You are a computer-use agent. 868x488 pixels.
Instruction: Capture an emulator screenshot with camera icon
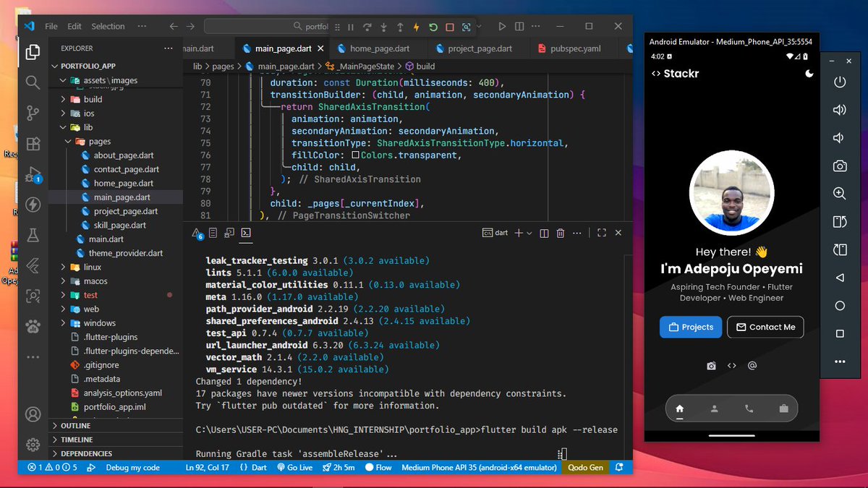point(840,166)
